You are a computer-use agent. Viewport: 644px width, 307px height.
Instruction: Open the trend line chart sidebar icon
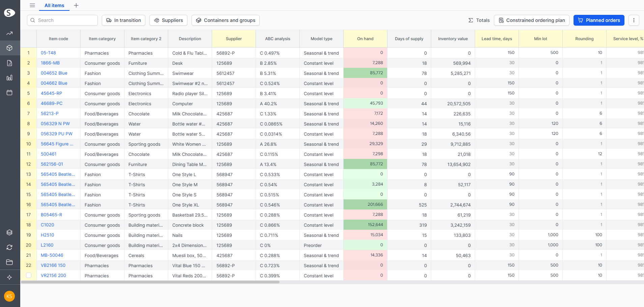pyautogui.click(x=9, y=33)
